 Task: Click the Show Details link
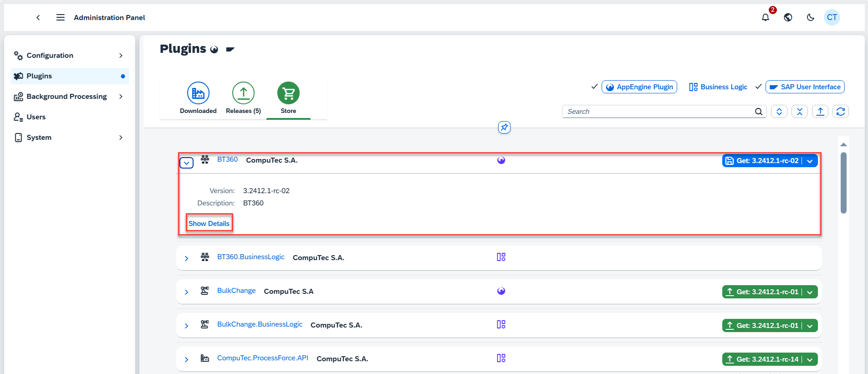pyautogui.click(x=209, y=224)
